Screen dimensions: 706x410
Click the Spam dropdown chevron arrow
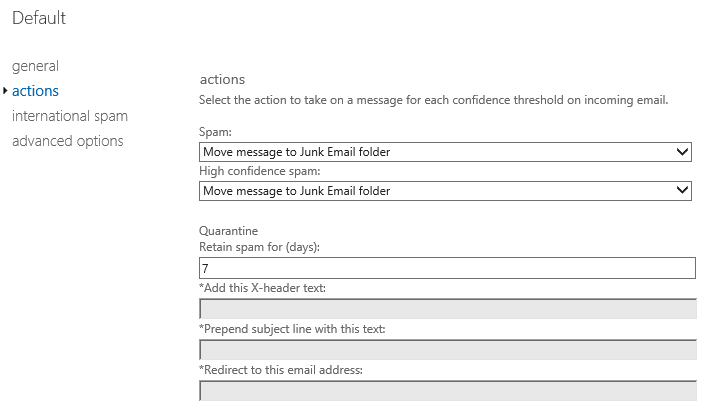[x=683, y=152]
